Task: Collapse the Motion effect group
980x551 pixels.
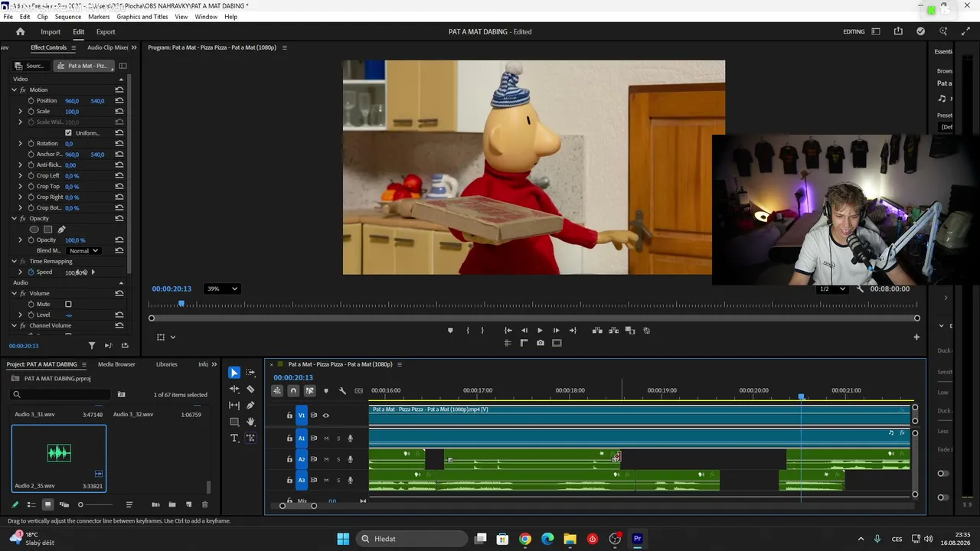Action: click(14, 90)
